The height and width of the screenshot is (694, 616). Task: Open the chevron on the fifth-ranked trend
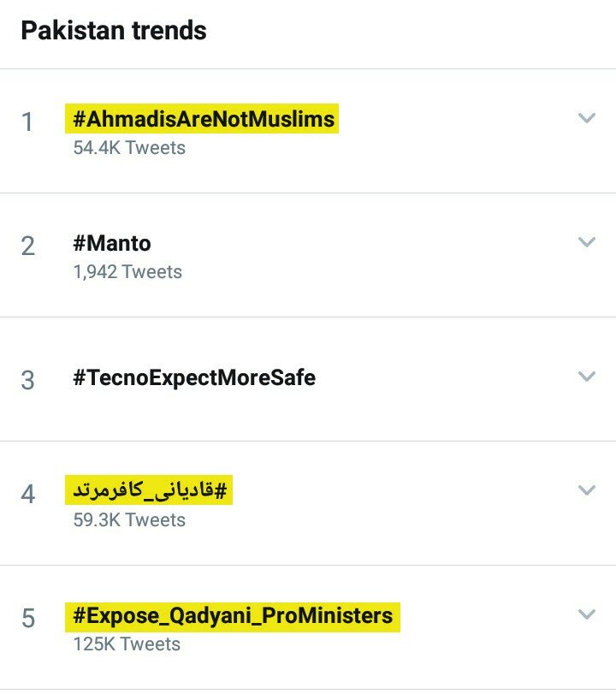586,614
